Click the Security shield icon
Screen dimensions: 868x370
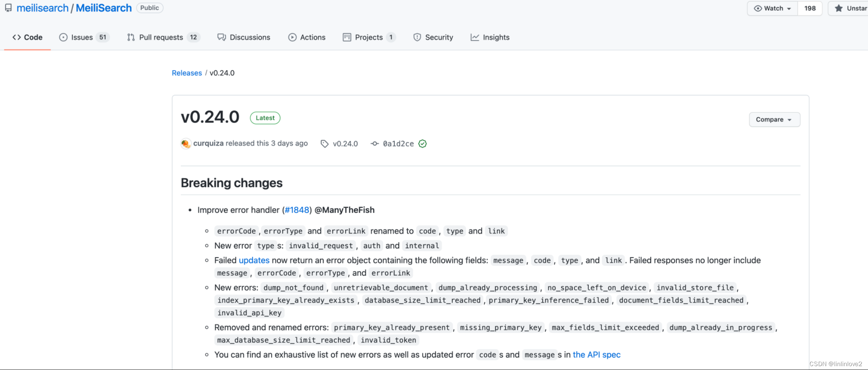pos(417,37)
